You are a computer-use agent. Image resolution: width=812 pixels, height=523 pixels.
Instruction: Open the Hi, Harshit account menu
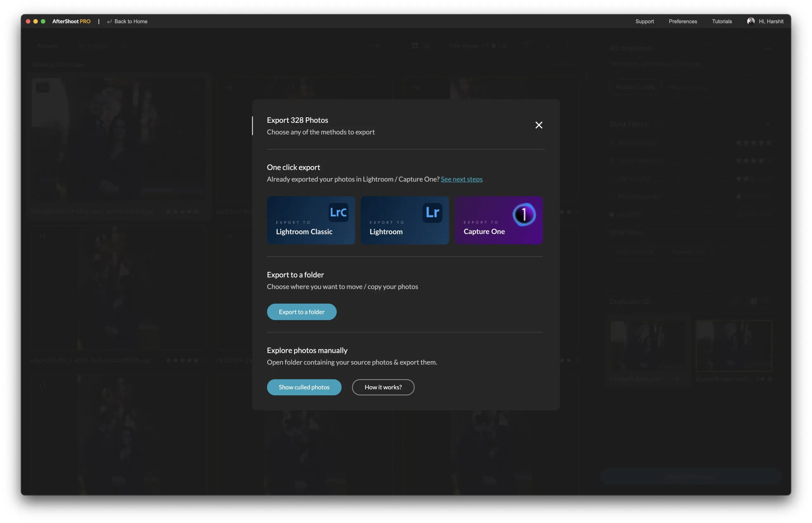coord(765,22)
